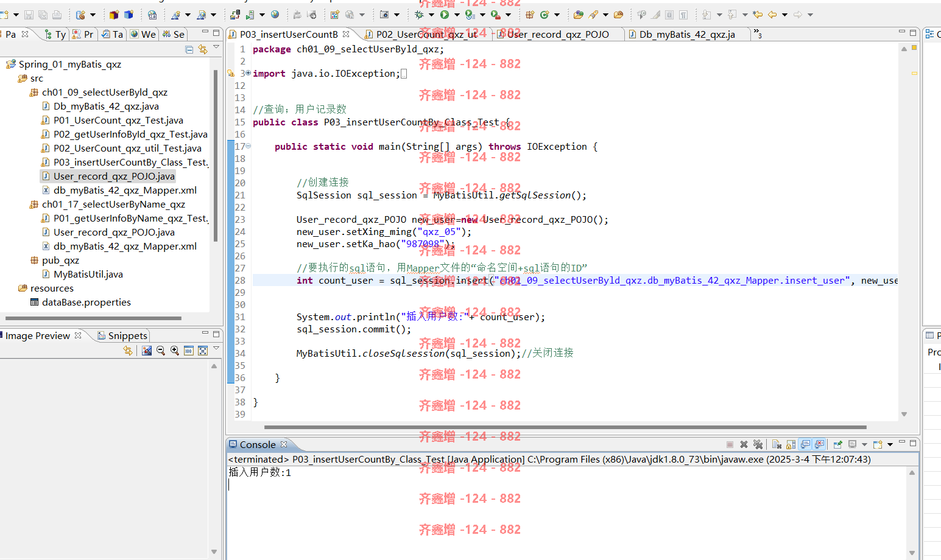The image size is (941, 560).
Task: Select dataBase.properties file
Action: pos(80,302)
